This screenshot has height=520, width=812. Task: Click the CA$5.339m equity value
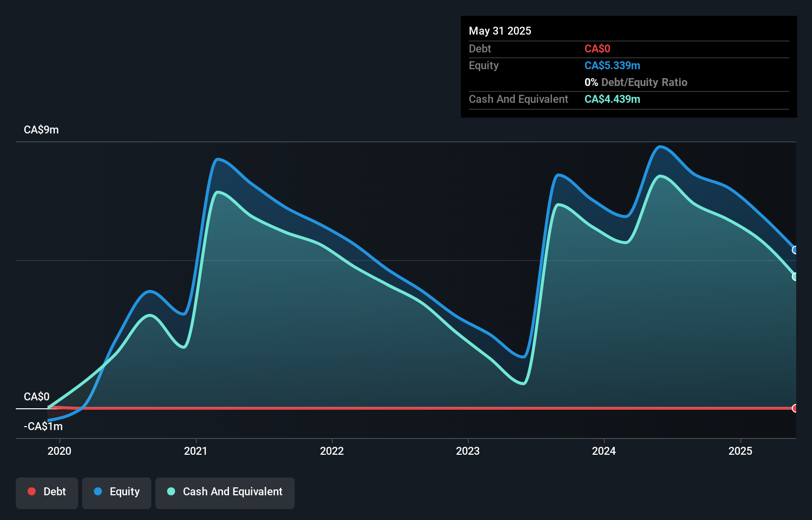pos(612,66)
